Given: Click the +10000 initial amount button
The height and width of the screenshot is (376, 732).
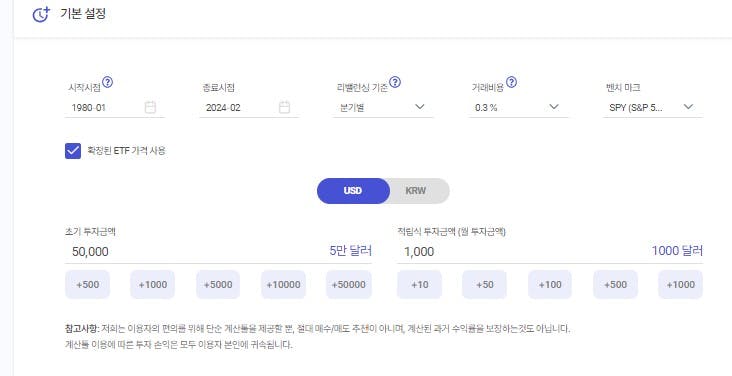Looking at the screenshot, I should point(283,284).
